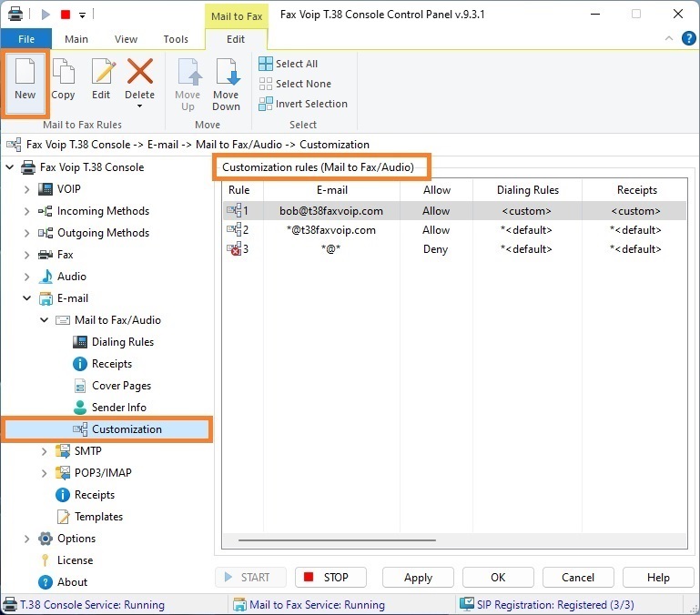Screen dimensions: 700x615
Task: Select Cover Pages in the tree
Action: [x=121, y=386]
